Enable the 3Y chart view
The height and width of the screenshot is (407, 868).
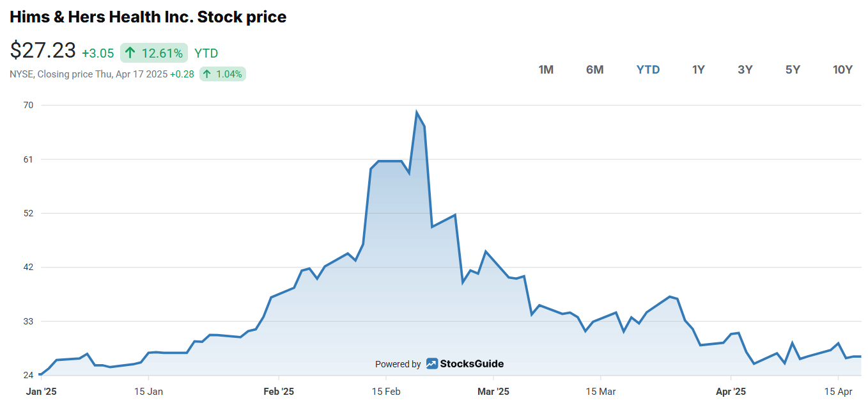tap(745, 69)
